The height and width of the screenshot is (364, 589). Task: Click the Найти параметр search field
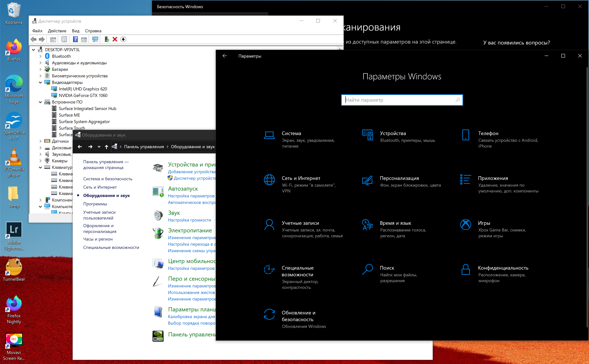tap(402, 100)
